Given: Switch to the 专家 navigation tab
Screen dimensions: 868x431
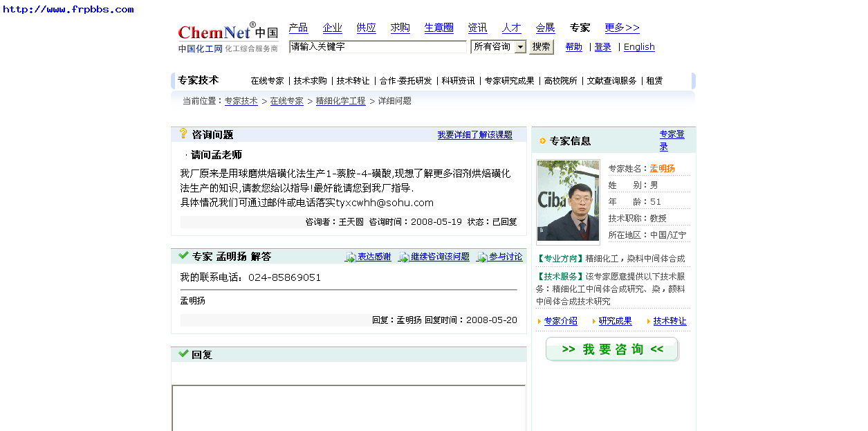Looking at the screenshot, I should coord(580,28).
